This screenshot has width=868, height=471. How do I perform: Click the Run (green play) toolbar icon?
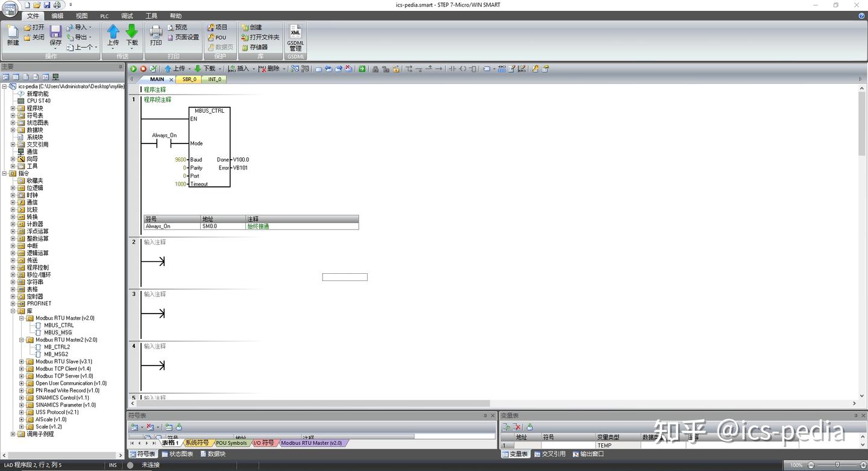pyautogui.click(x=133, y=69)
